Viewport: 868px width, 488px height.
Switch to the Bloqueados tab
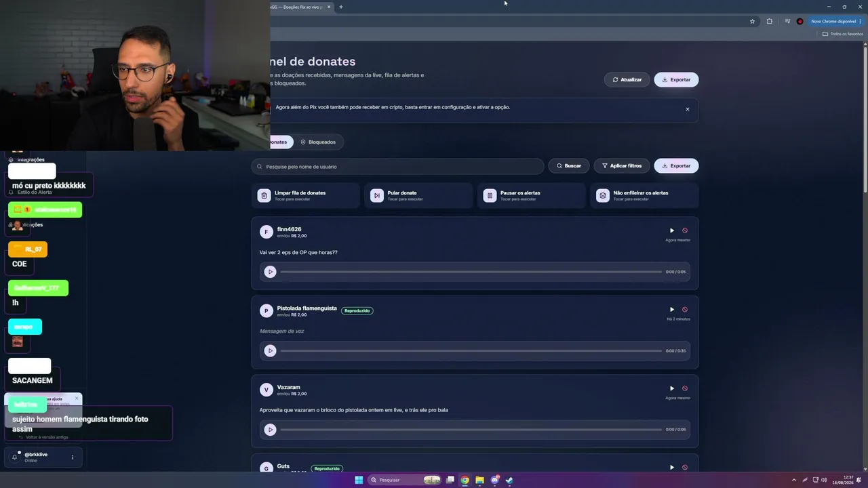tap(318, 142)
